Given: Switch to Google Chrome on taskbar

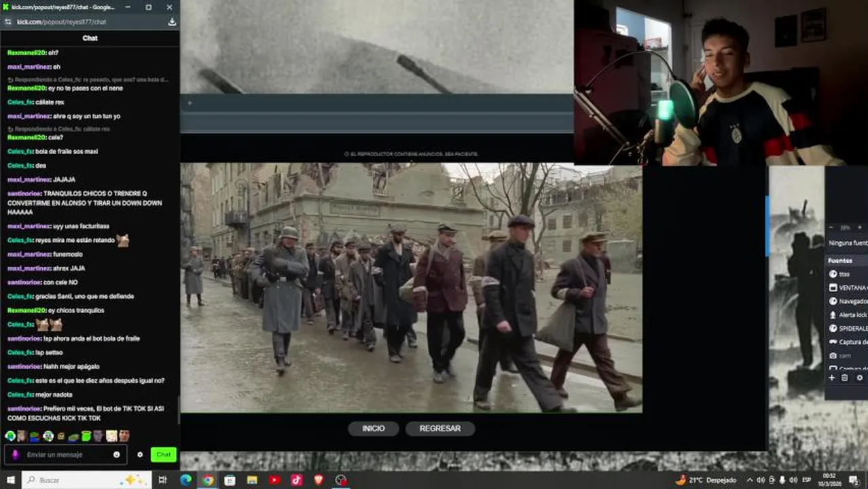Looking at the screenshot, I should 208,480.
